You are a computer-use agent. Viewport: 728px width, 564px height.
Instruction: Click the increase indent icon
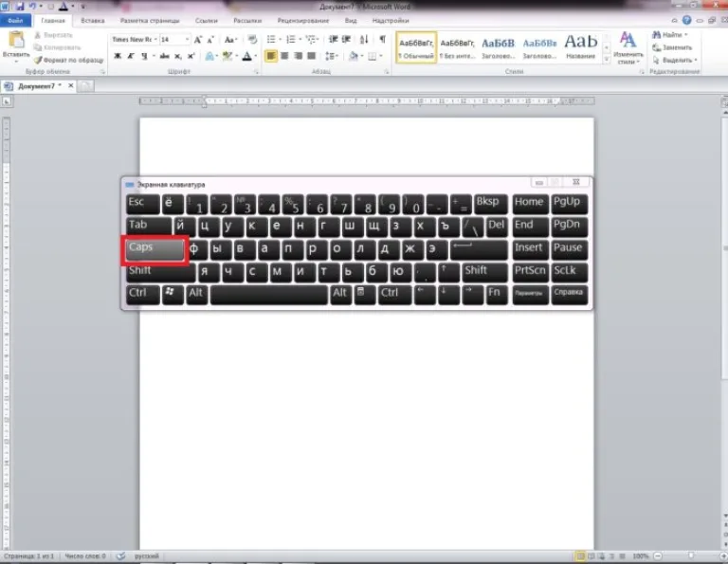pos(346,40)
